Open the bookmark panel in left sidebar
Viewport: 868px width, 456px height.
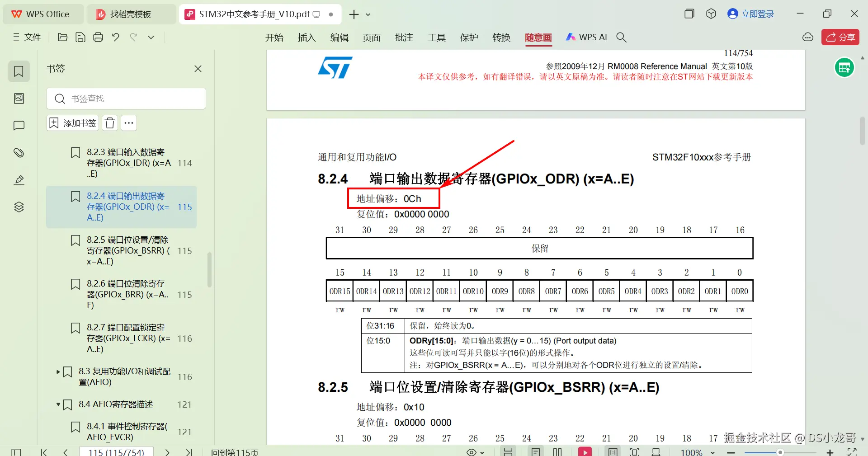[19, 71]
